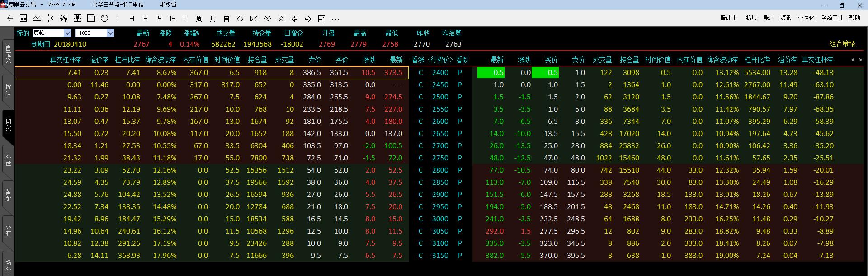Image resolution: width=868 pixels, height=276 pixels.
Task: Open the order ticket (单) icon
Action: tap(77, 19)
